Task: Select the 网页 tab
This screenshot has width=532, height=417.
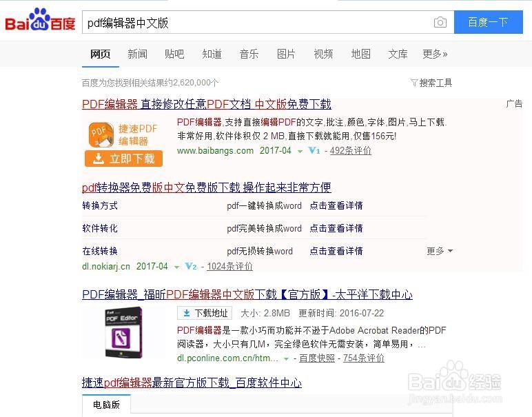Action: pos(101,54)
